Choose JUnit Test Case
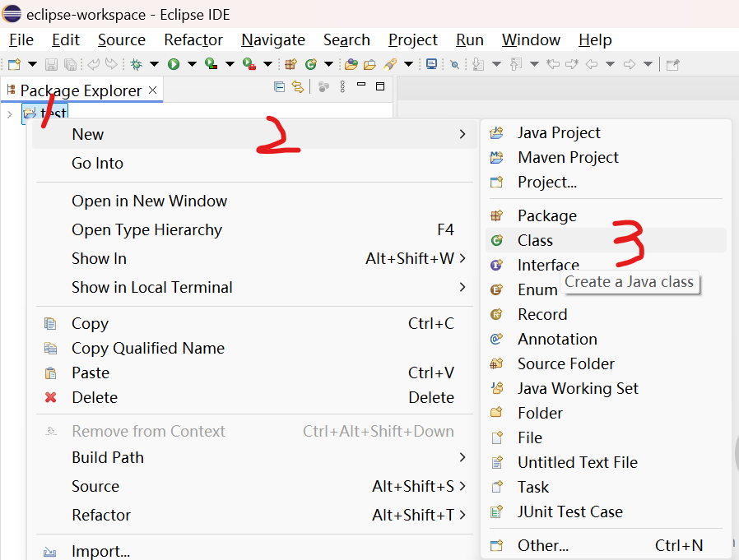739x560 pixels. pos(606,511)
